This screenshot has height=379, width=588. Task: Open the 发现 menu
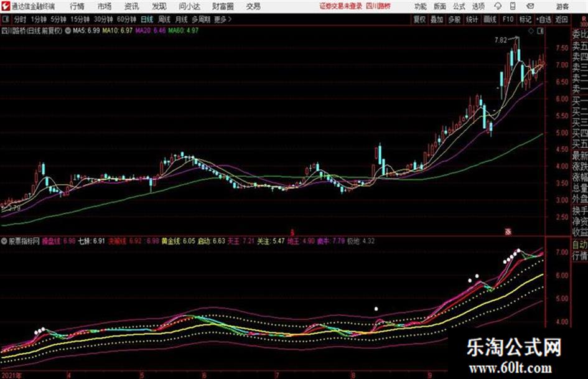159,6
